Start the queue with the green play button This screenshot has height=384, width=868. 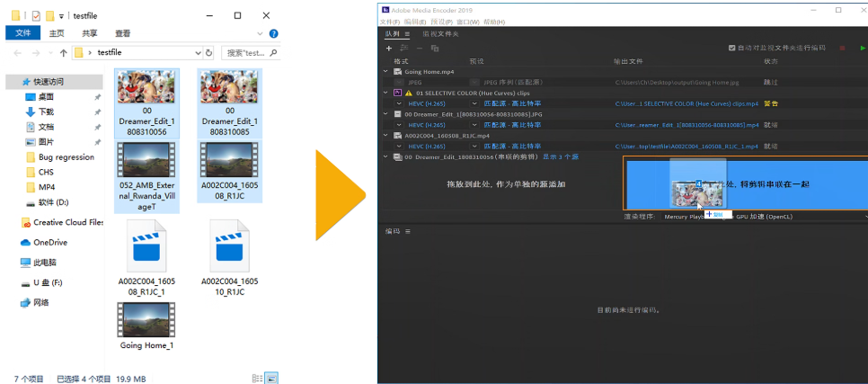click(863, 49)
